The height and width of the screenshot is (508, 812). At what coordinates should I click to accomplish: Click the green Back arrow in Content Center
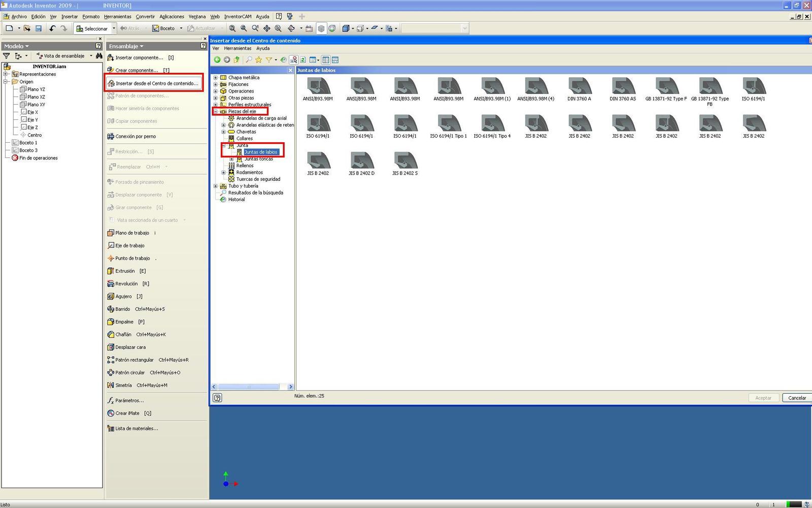(217, 60)
